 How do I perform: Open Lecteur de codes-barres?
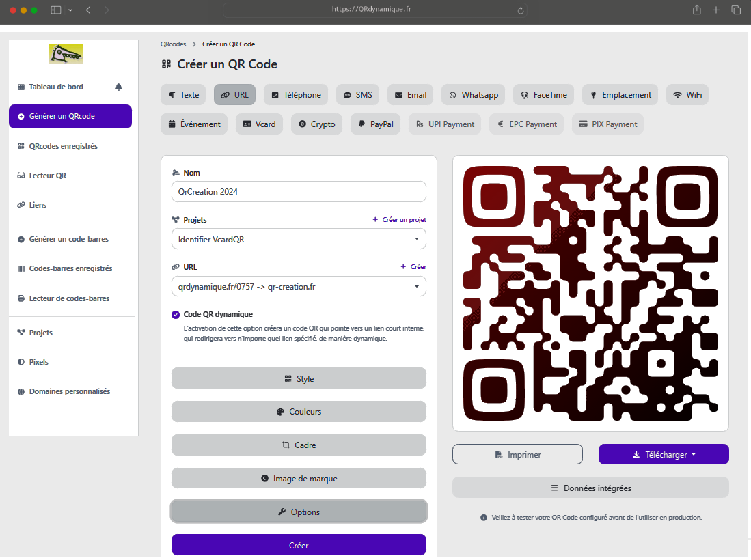pyautogui.click(x=69, y=298)
